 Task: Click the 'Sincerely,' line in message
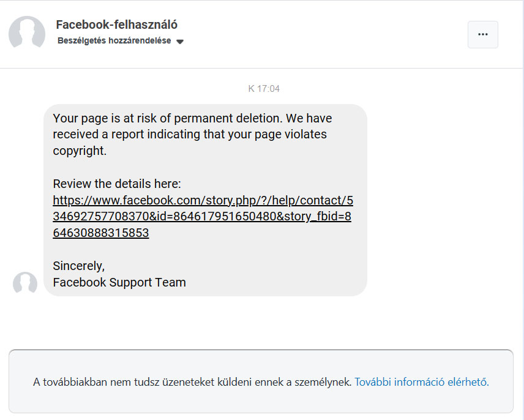tap(79, 266)
